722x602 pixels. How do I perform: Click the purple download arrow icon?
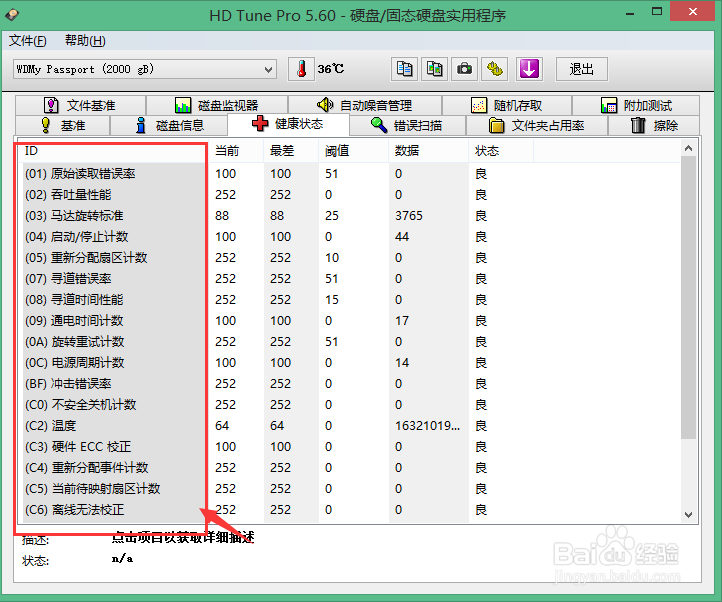click(530, 69)
